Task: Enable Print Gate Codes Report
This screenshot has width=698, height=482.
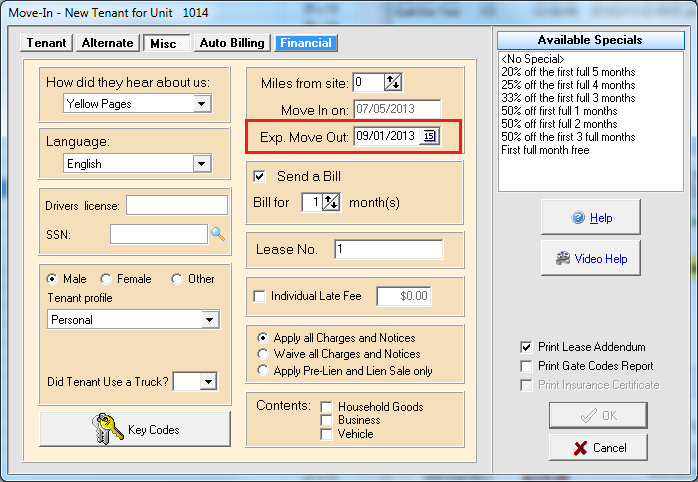Action: pos(526,366)
